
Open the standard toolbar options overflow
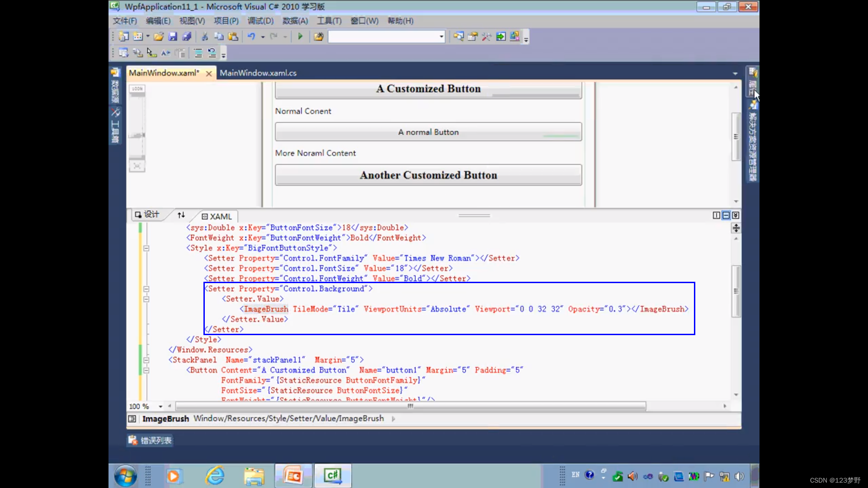(526, 38)
